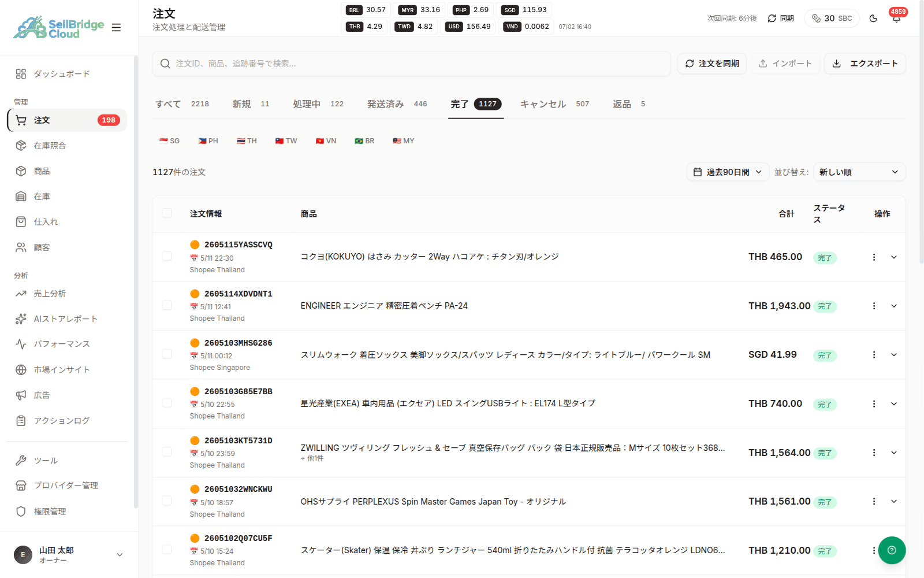Check the box for order 2605102Q07CU5F

coord(167,549)
